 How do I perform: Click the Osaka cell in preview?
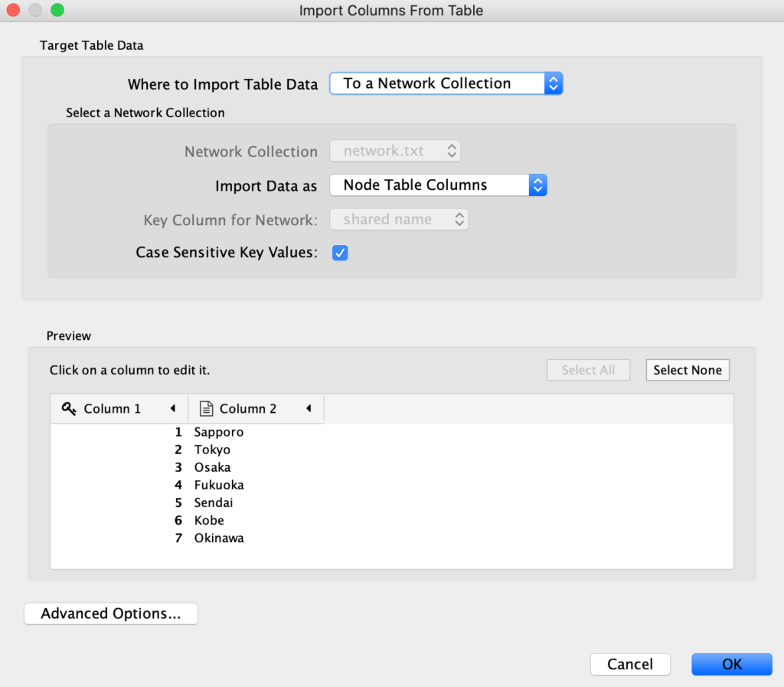point(213,467)
